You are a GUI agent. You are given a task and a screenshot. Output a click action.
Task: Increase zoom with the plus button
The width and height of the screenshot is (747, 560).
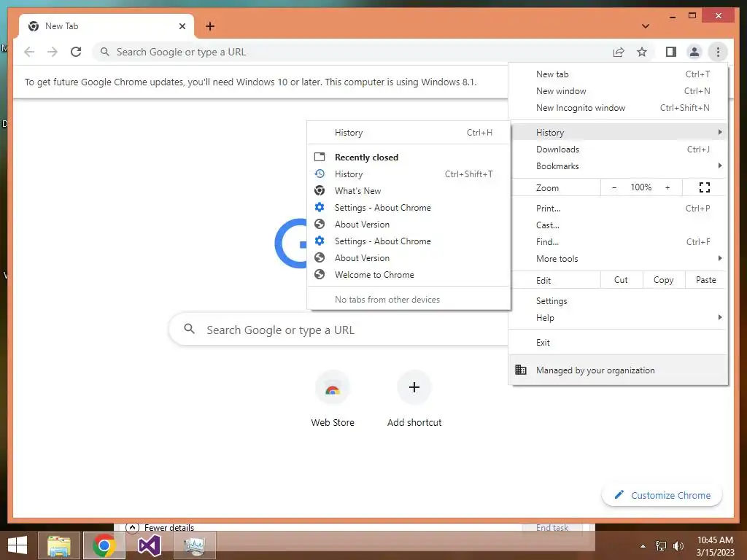click(x=667, y=187)
